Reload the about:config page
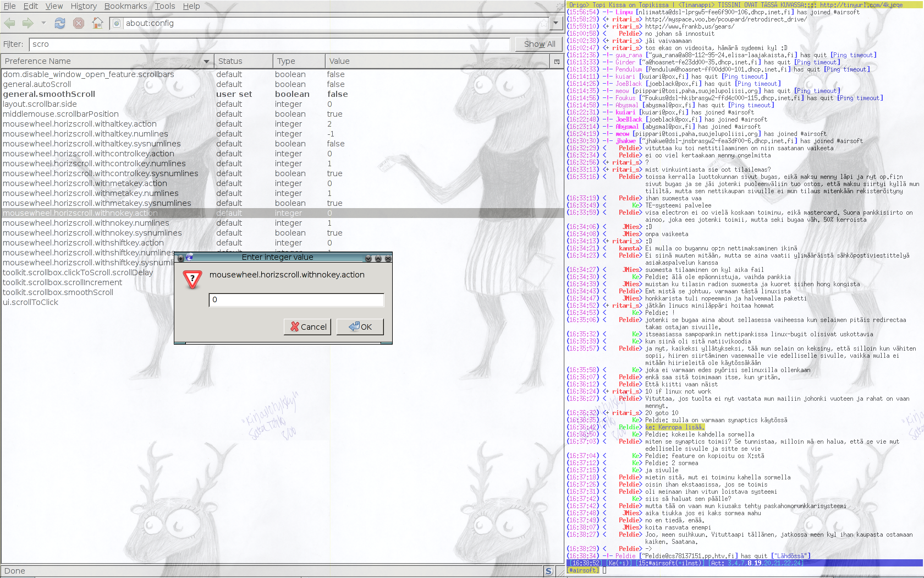This screenshot has height=578, width=924. (60, 23)
